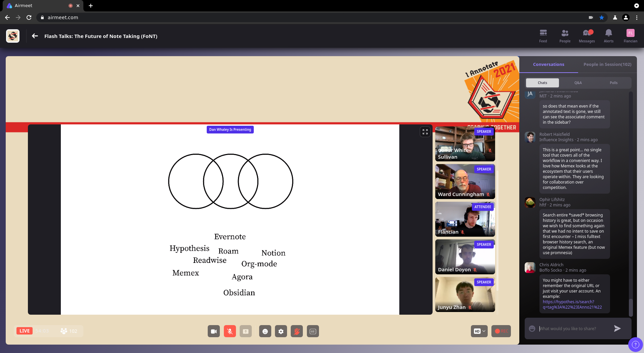644x353 pixels.
Task: Open the Feed panel icon
Action: 543,36
